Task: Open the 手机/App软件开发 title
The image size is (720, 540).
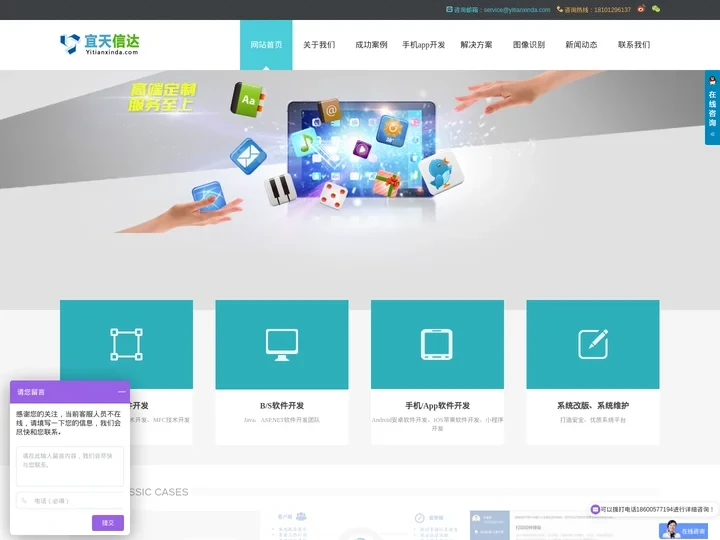Action: [437, 405]
